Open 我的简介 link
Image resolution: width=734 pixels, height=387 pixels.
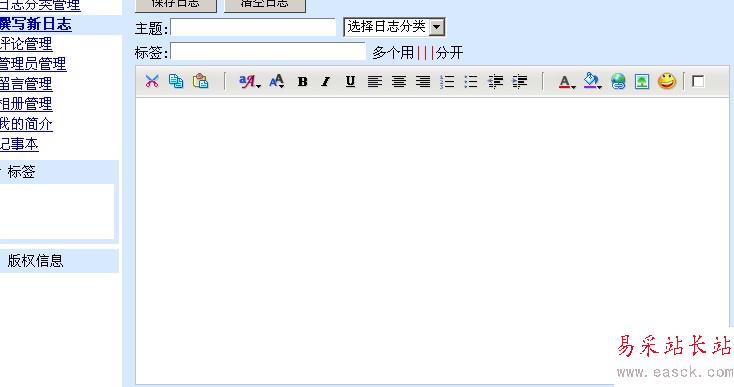pos(26,124)
